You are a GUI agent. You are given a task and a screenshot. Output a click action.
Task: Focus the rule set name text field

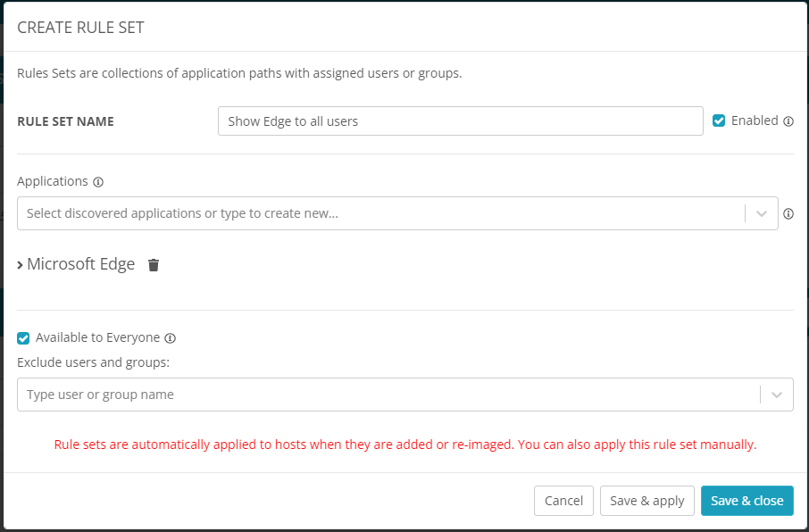click(460, 121)
